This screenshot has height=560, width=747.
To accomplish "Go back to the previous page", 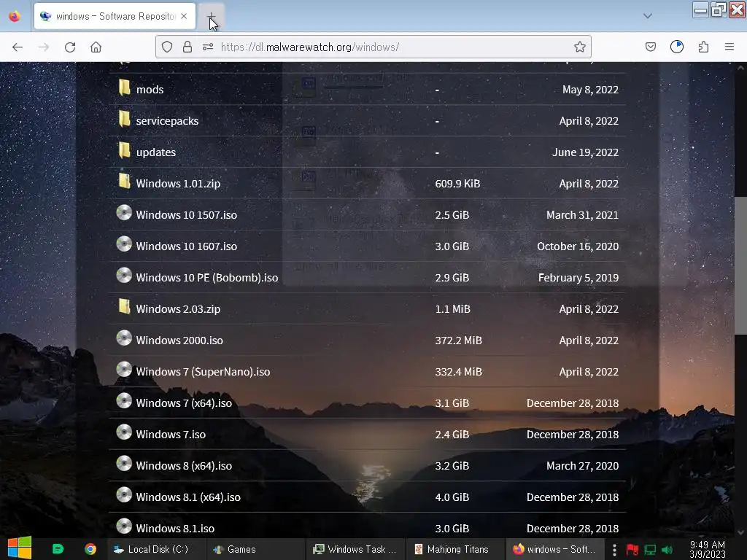I will click(18, 47).
